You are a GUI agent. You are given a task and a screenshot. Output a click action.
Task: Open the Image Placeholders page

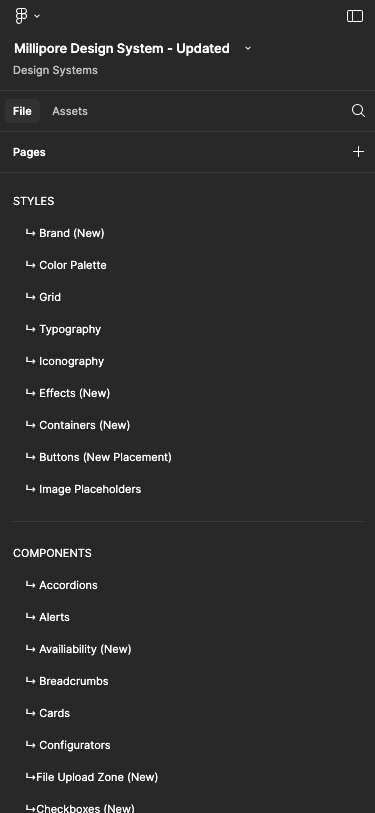pyautogui.click(x=187, y=489)
